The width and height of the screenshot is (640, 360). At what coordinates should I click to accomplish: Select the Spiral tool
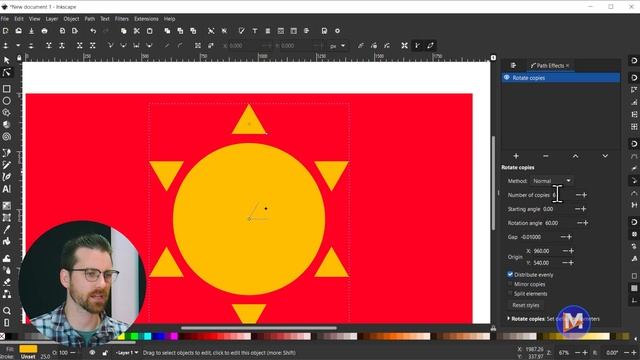point(7,137)
